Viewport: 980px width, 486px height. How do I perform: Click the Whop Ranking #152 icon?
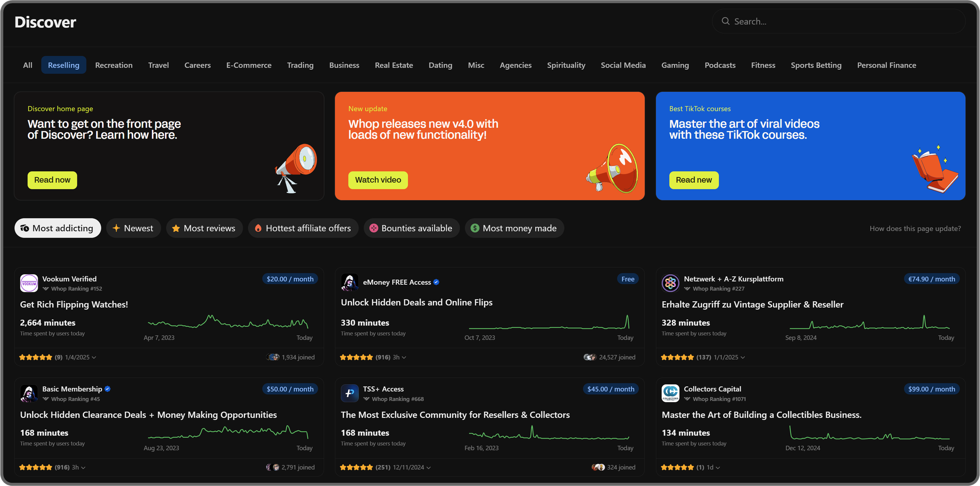click(46, 289)
